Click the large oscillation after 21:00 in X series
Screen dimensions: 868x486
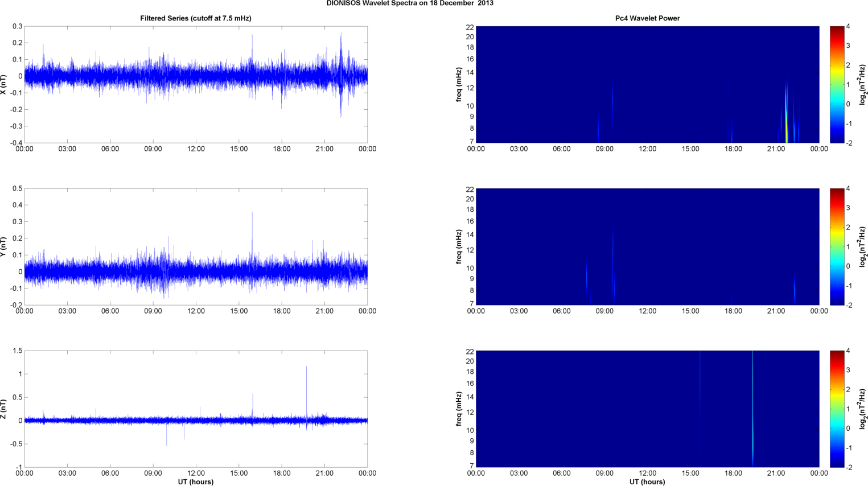(x=341, y=74)
